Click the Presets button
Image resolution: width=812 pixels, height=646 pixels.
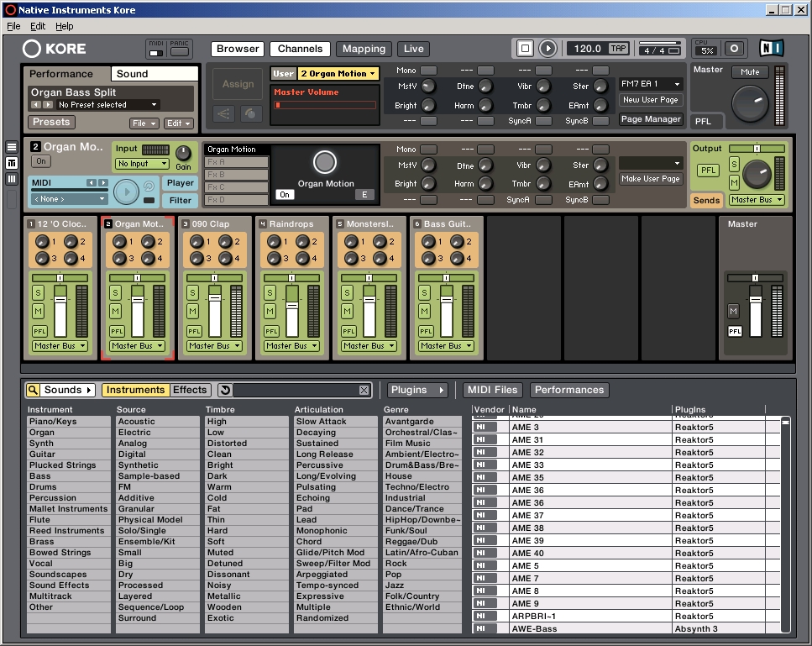(51, 122)
